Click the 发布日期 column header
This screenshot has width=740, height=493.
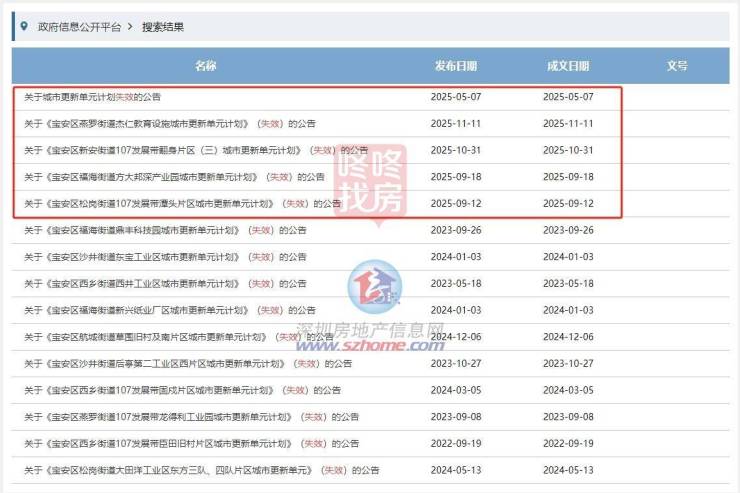point(456,66)
